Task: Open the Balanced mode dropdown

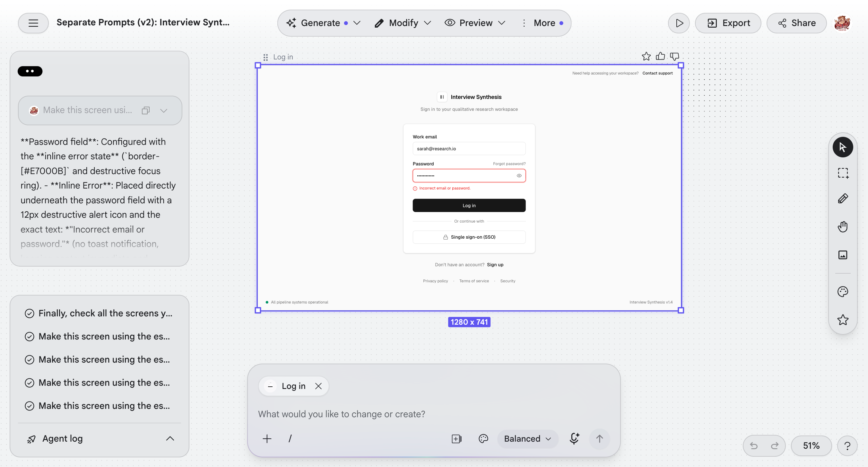Action: click(x=528, y=439)
